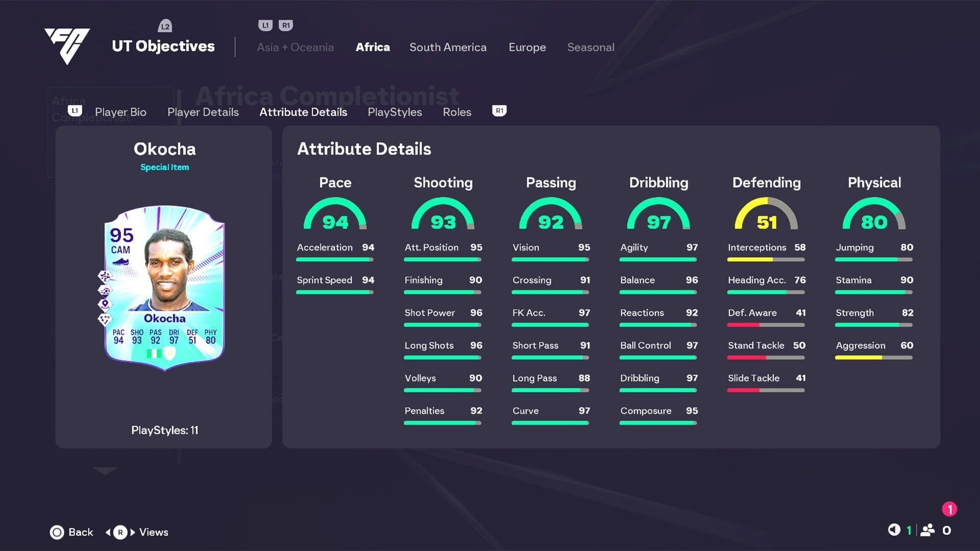Click the Ball Control 97 row
This screenshot has width=980, height=551.
click(658, 350)
